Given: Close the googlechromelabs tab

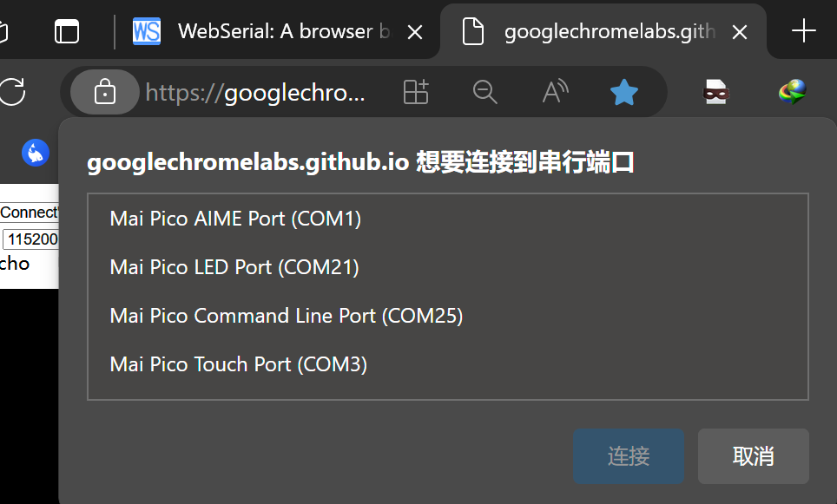Looking at the screenshot, I should 739,33.
